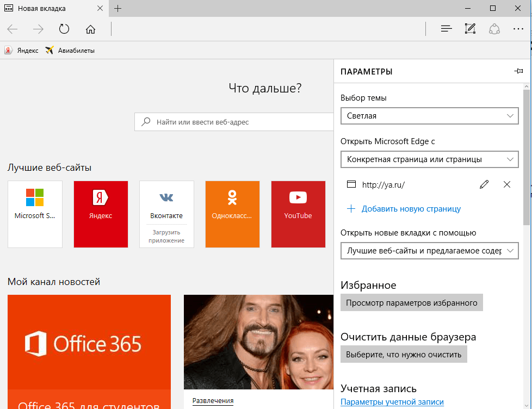This screenshot has height=409, width=532.
Task: Click the Make a Web Note icon
Action: point(470,29)
